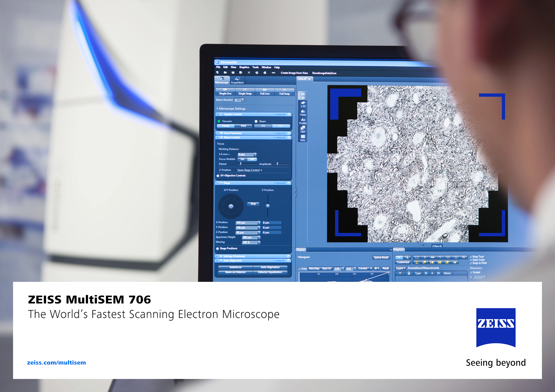
Task: Open the Tools menu
Action: pos(255,67)
